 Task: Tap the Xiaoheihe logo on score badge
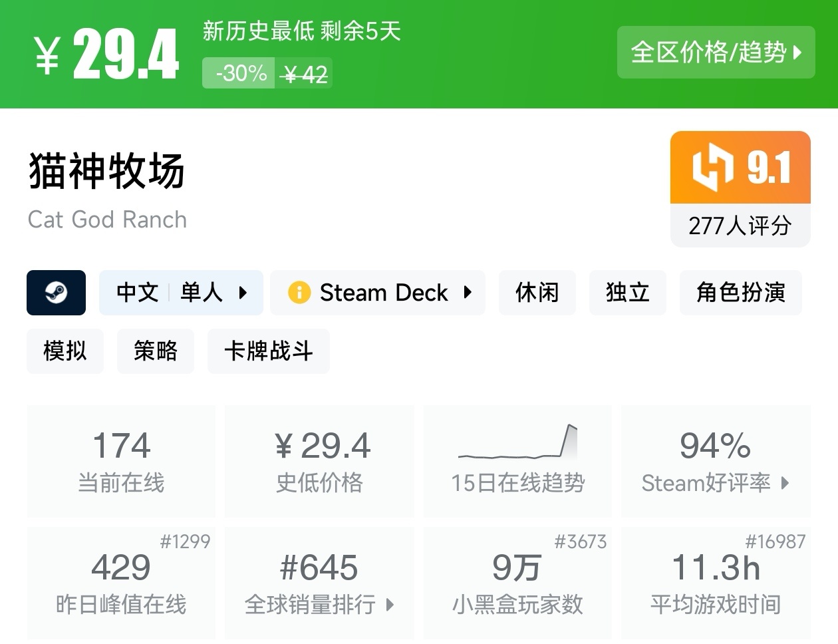coord(712,167)
